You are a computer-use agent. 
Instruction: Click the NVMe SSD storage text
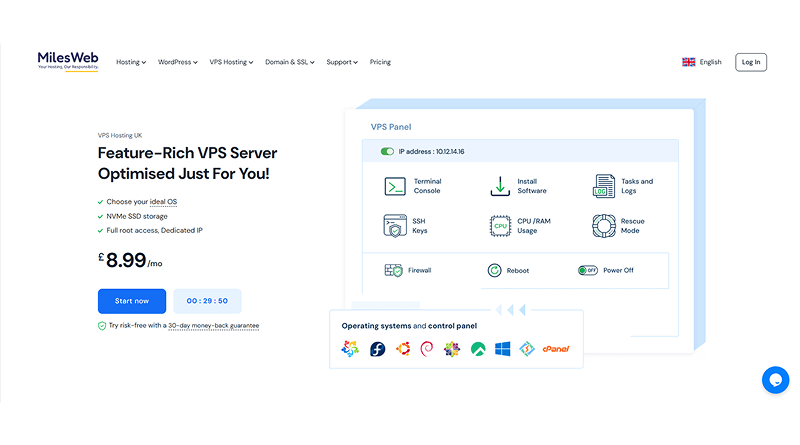point(137,216)
